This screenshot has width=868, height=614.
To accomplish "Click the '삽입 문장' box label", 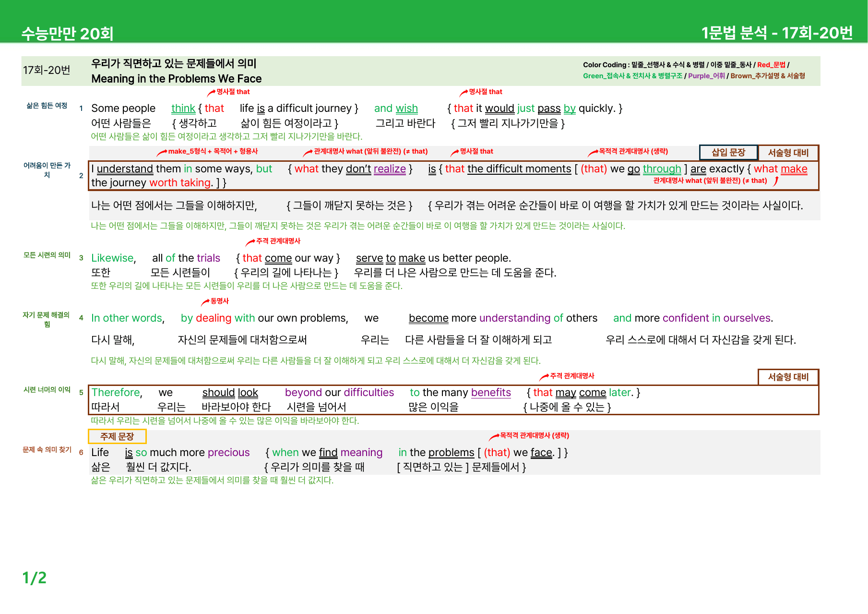I will point(728,153).
